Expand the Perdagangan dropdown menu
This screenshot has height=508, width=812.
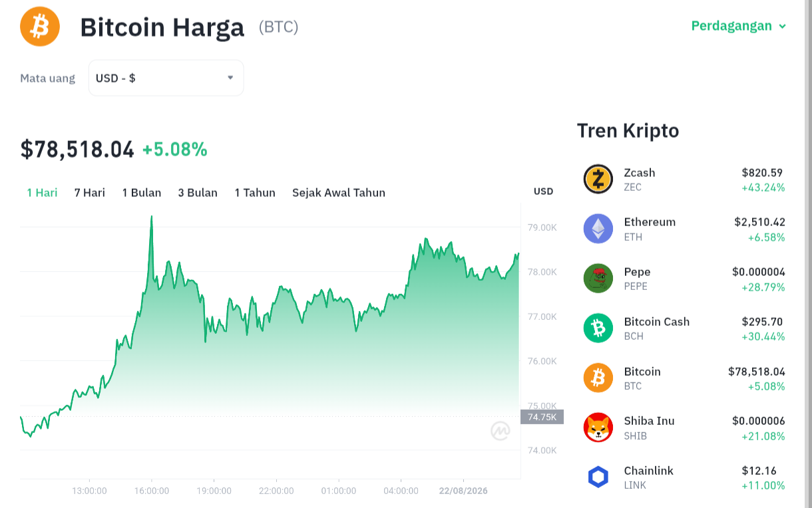tap(739, 26)
